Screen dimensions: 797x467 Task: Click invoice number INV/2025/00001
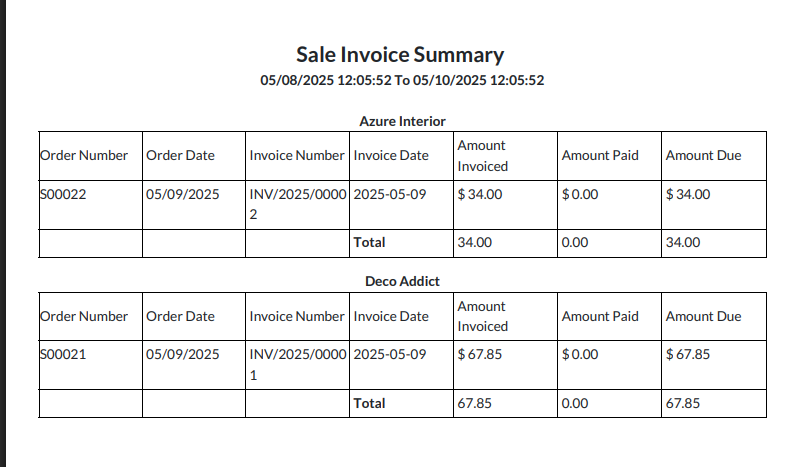[298, 364]
